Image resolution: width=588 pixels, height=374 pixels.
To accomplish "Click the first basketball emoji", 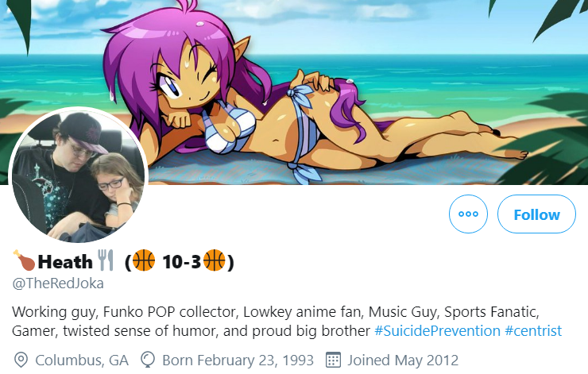I will point(144,260).
